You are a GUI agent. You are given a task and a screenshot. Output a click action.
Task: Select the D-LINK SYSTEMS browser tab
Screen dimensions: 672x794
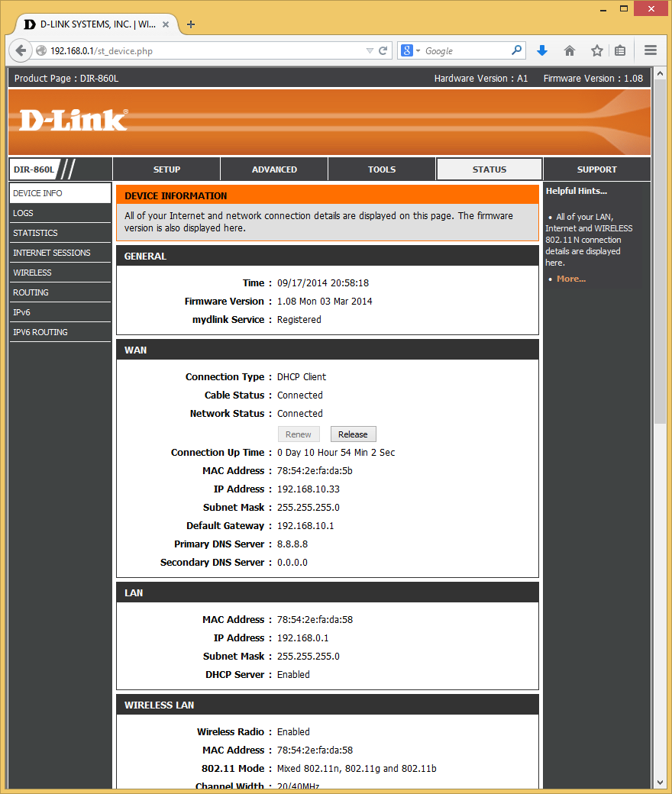tap(96, 24)
